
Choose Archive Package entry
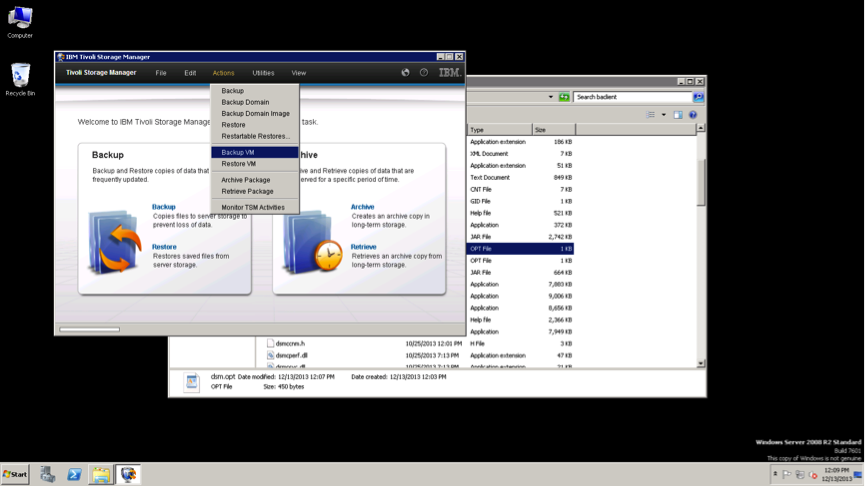(x=255, y=180)
